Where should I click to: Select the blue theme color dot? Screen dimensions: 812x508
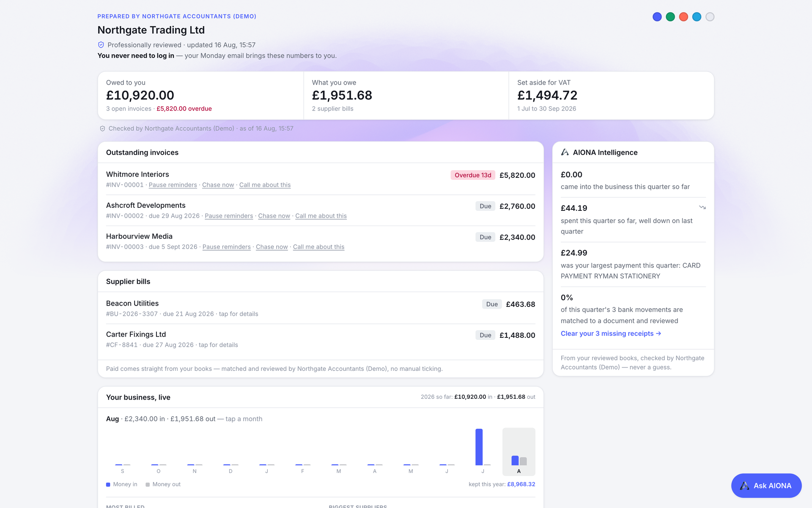click(x=657, y=17)
